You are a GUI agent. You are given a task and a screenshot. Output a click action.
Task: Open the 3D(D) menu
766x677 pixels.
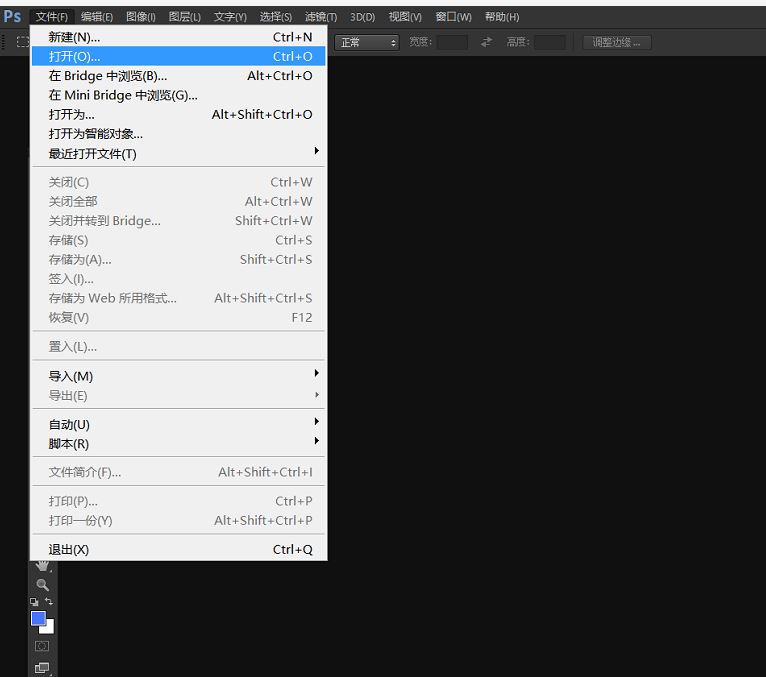[362, 17]
